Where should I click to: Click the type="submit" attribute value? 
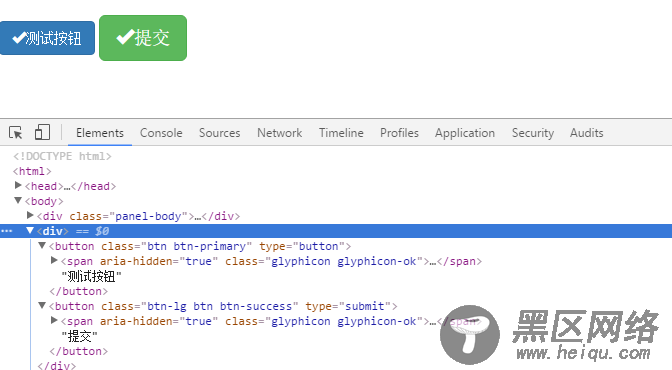tap(365, 307)
